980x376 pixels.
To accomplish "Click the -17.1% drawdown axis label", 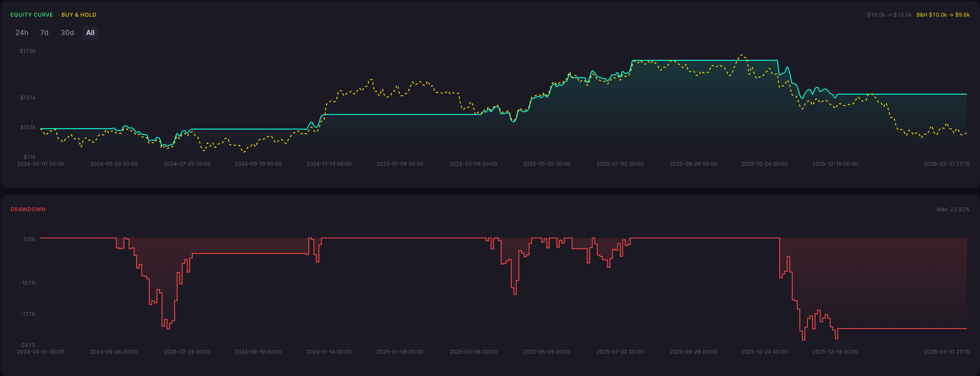I will (28, 314).
